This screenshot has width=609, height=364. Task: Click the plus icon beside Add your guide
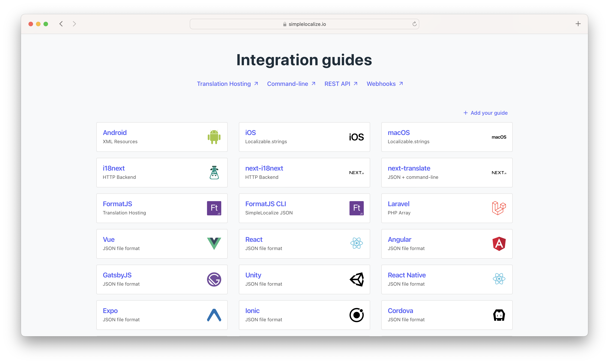tap(465, 113)
